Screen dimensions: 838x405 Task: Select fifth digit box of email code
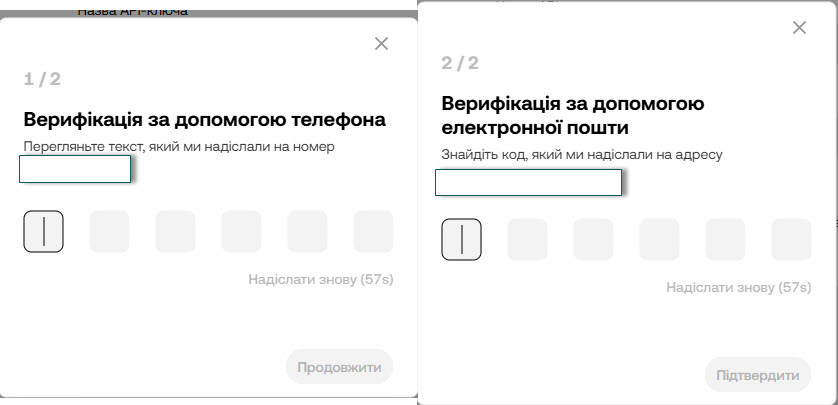click(x=725, y=240)
